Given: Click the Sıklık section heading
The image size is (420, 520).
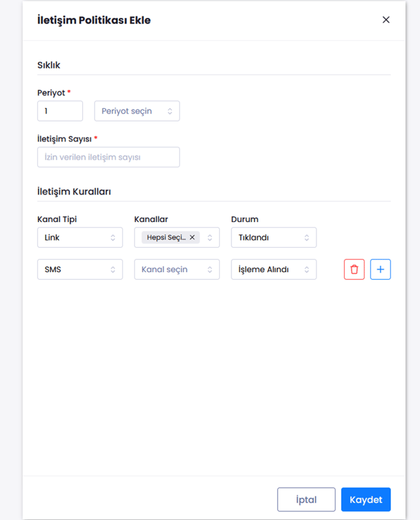Looking at the screenshot, I should [x=49, y=65].
